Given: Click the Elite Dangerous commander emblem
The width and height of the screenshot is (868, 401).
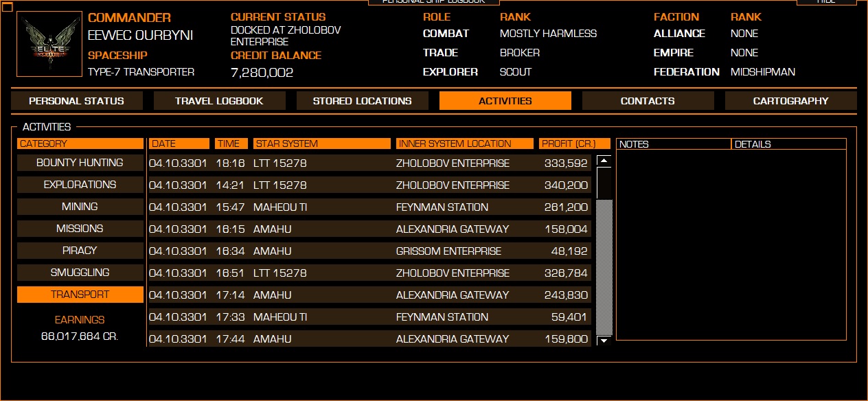Looking at the screenshot, I should [49, 45].
